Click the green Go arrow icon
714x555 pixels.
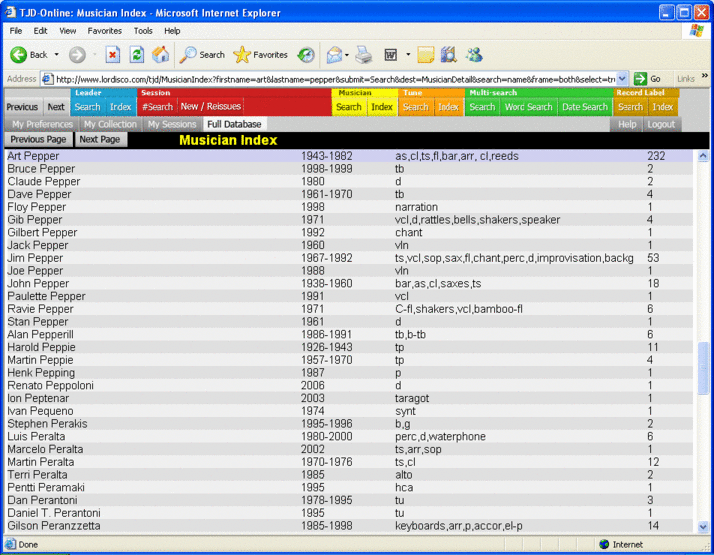tap(640, 79)
